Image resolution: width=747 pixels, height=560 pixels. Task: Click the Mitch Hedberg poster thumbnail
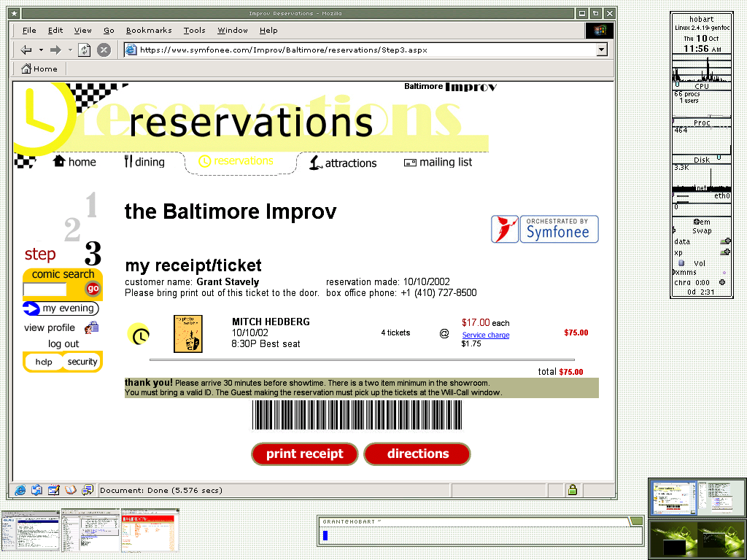[x=188, y=334]
